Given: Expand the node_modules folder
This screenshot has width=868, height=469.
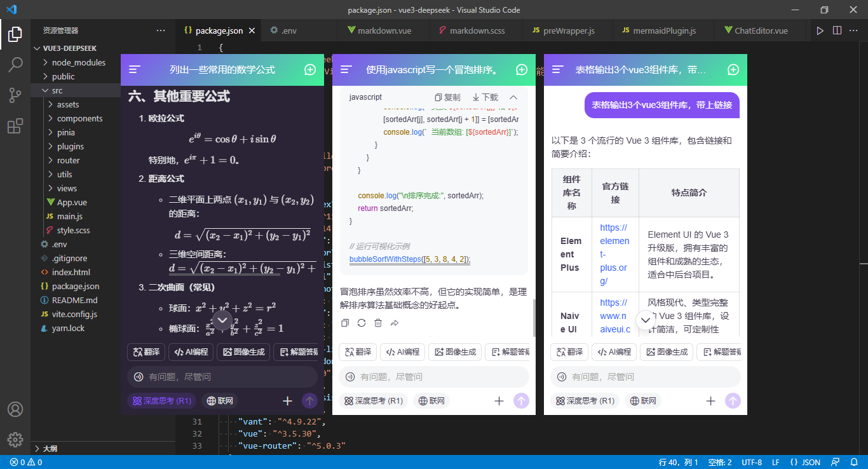Looking at the screenshot, I should (x=102, y=62).
